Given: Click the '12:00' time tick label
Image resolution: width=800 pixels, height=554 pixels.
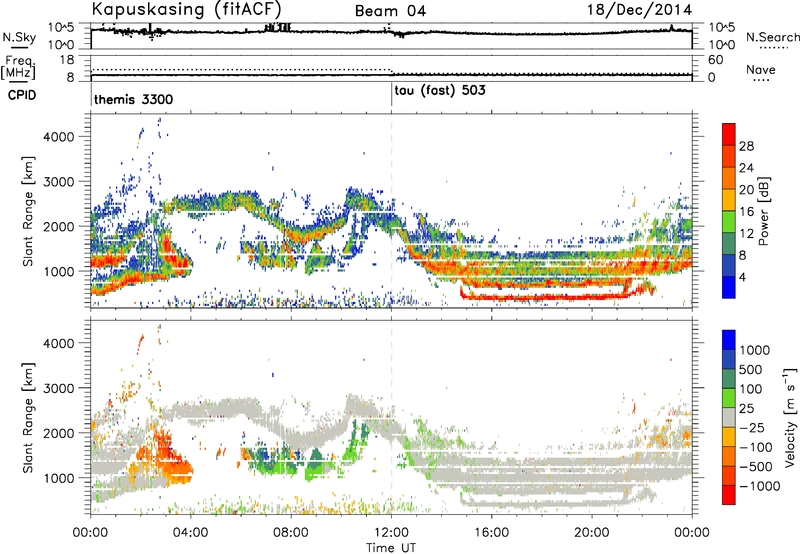Looking at the screenshot, I should [x=391, y=533].
